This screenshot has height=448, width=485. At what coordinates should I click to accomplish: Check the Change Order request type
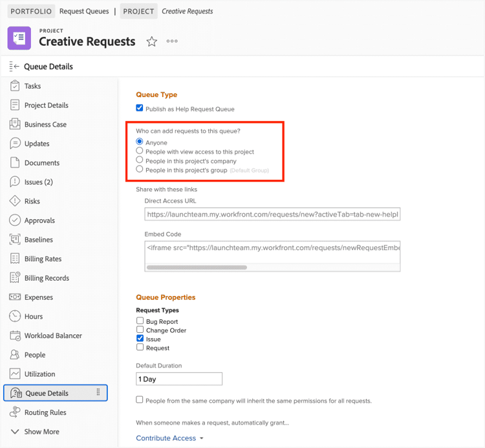(140, 330)
